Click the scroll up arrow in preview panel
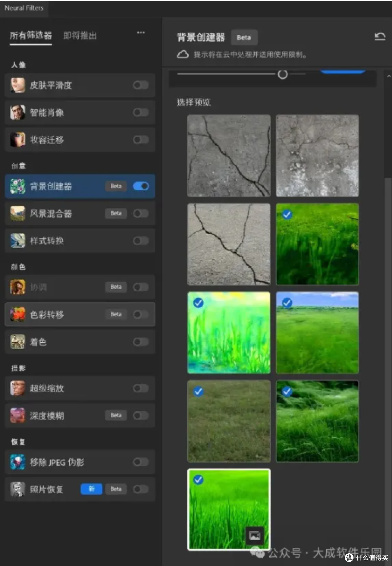 [389, 76]
